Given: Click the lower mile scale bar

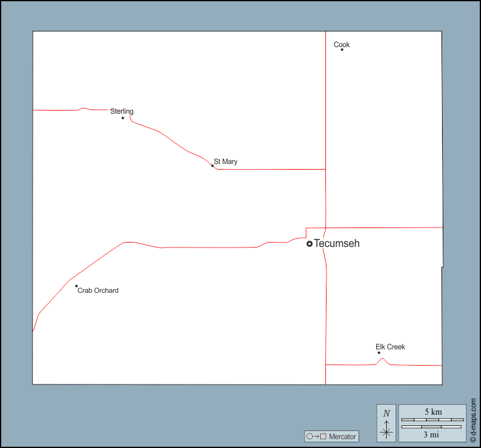Looking at the screenshot, I should [432, 427].
